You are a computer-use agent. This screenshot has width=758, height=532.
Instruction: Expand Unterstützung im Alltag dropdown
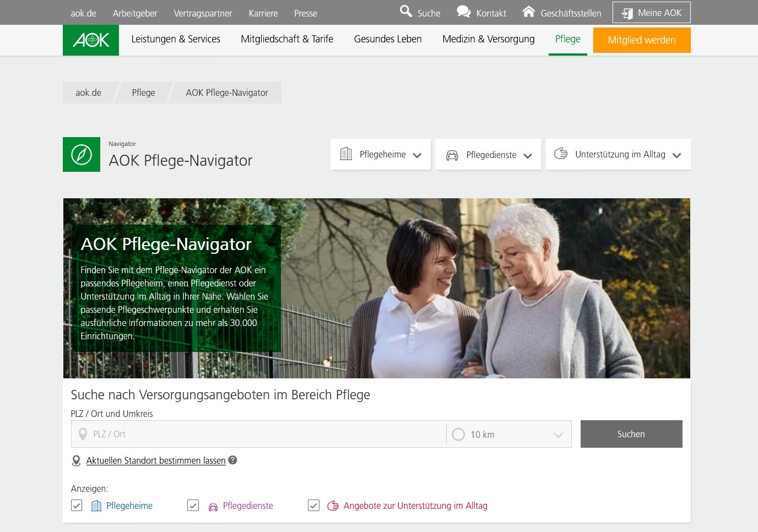point(618,155)
